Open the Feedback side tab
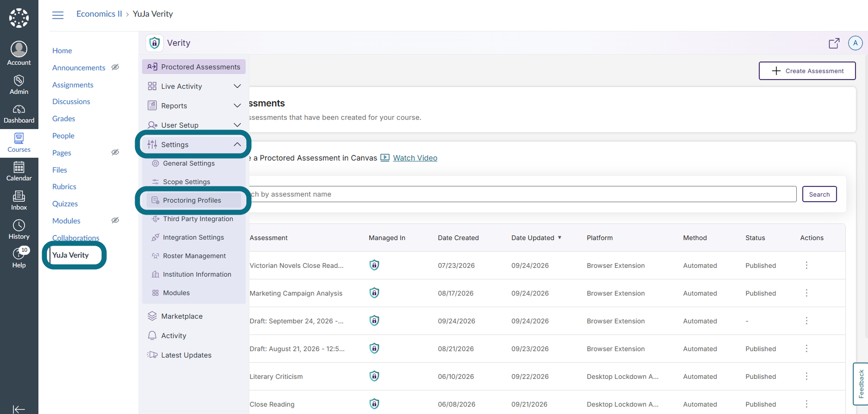868x414 pixels. point(861,383)
